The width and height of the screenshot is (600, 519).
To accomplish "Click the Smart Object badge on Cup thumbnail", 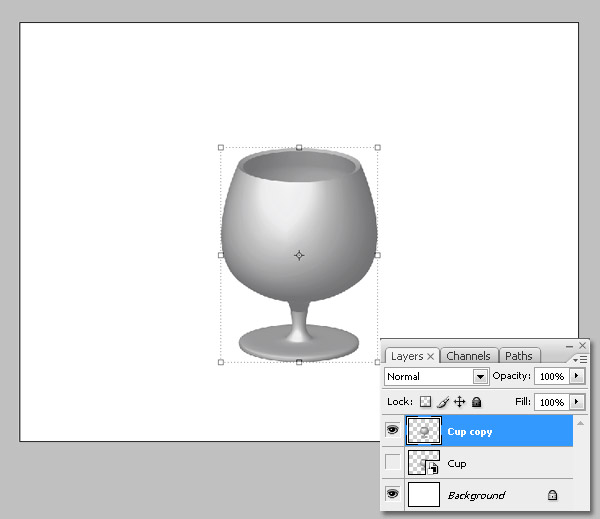I will point(433,468).
